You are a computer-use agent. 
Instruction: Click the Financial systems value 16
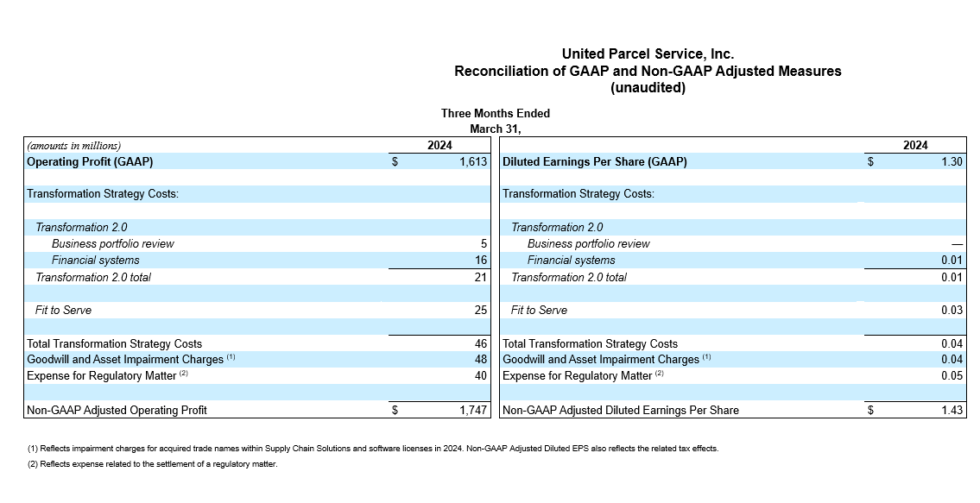point(481,260)
